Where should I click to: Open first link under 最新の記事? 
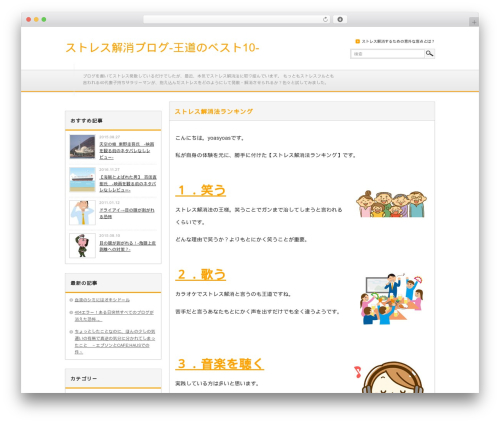click(x=102, y=300)
